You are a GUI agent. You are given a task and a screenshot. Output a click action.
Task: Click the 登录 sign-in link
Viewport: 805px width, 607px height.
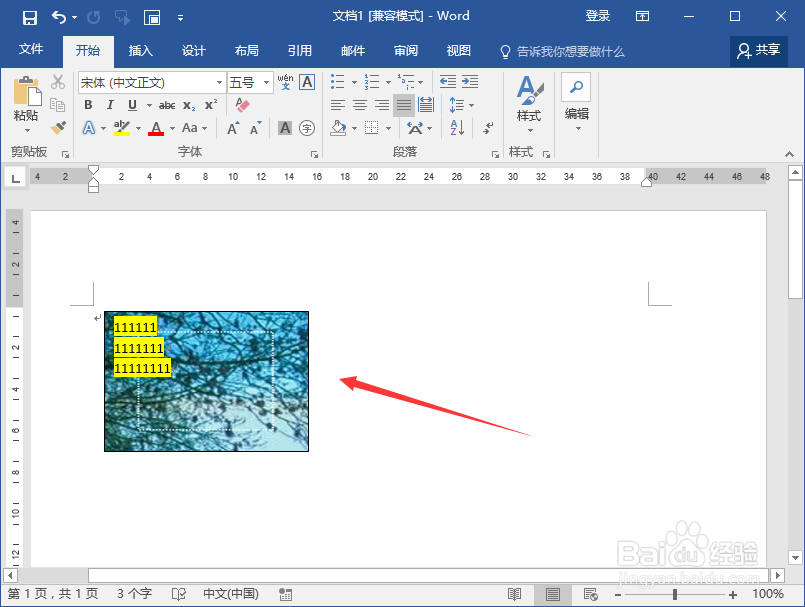(597, 15)
